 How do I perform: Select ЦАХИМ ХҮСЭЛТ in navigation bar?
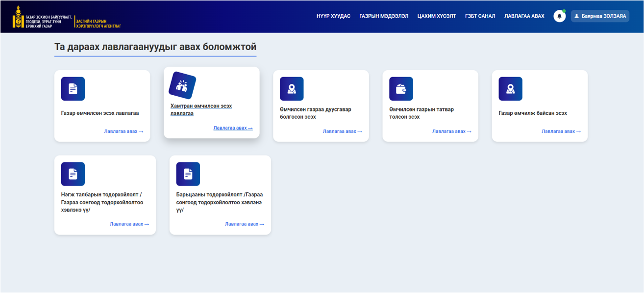[436, 16]
